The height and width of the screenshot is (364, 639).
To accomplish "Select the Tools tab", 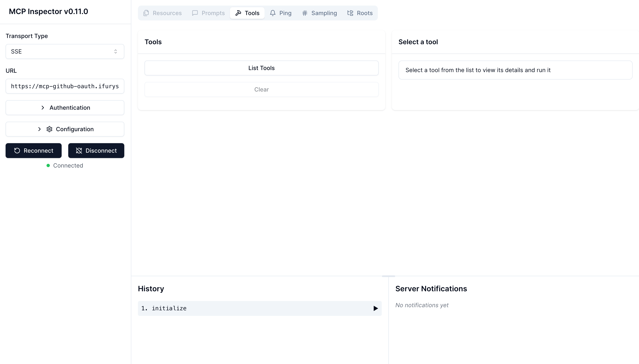I will point(247,13).
